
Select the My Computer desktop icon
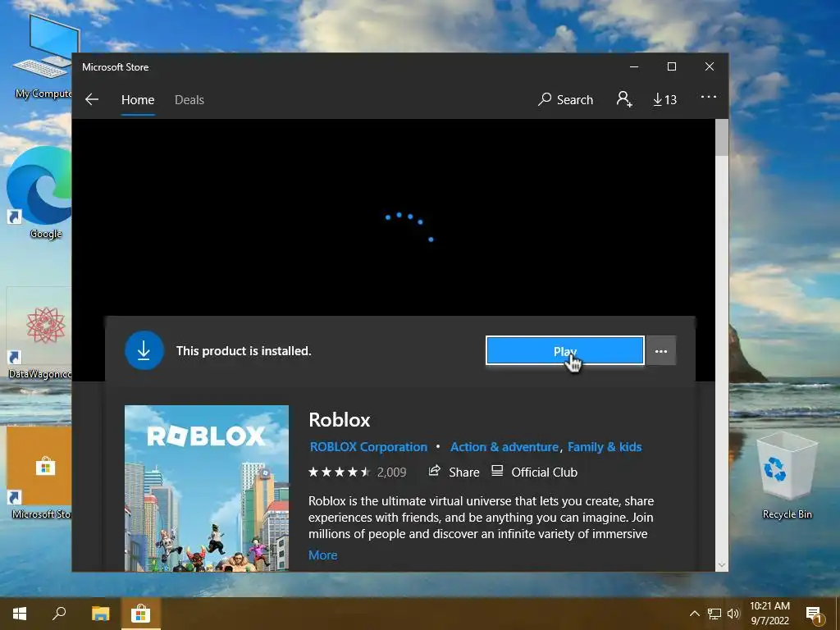[x=43, y=57]
